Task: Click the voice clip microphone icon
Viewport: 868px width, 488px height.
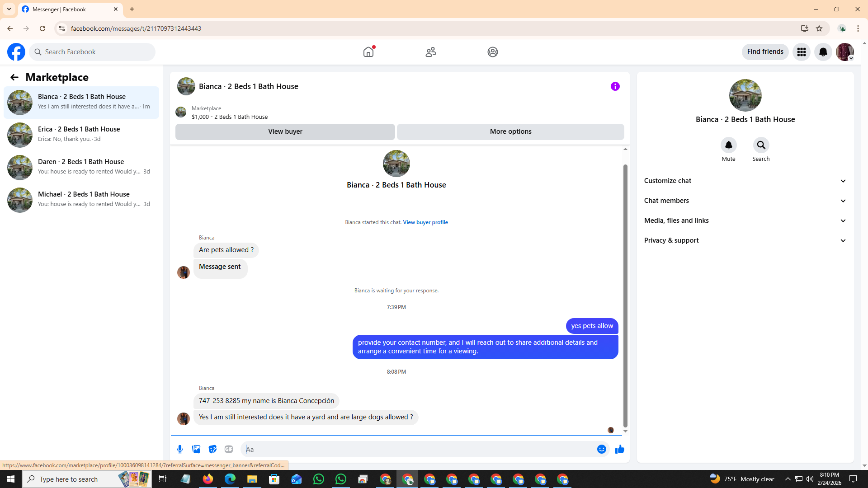Action: (180, 449)
